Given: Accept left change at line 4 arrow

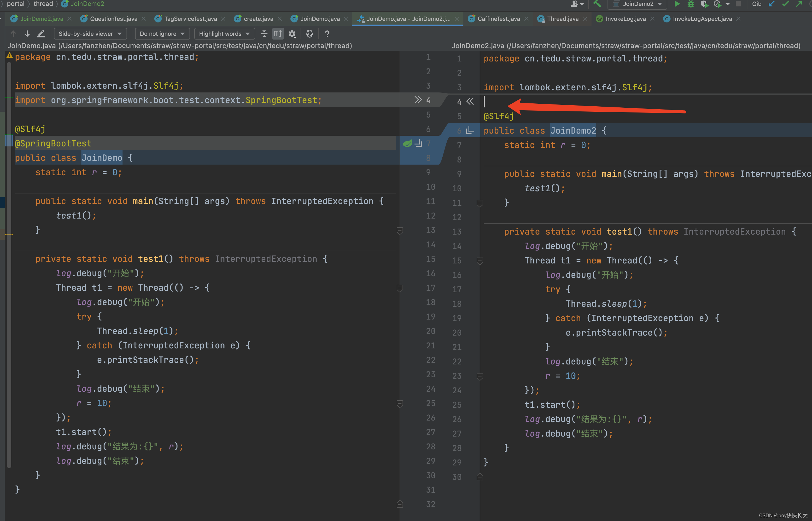Looking at the screenshot, I should [x=418, y=100].
